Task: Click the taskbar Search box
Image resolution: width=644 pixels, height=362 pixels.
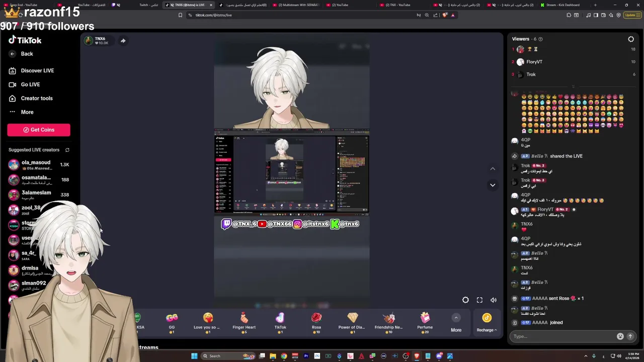Action: click(x=229, y=356)
